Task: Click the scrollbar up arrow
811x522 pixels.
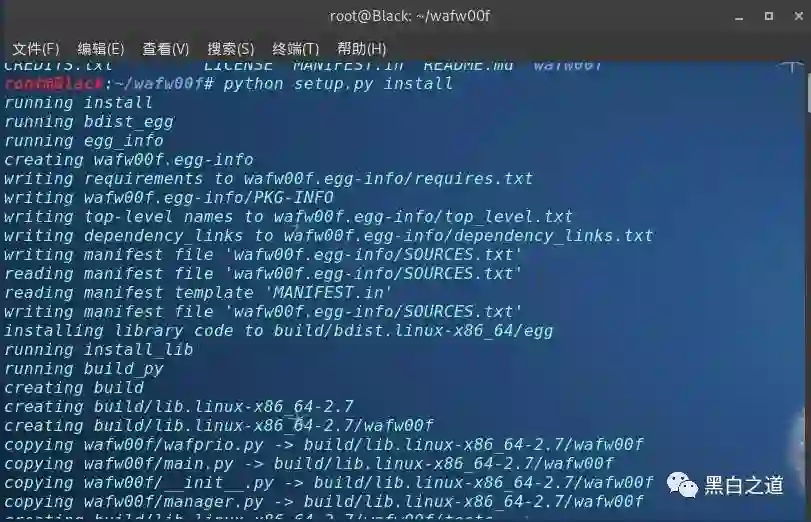Action: [791, 67]
